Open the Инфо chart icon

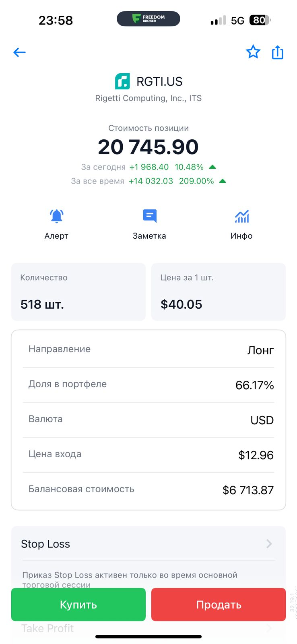pos(241,217)
